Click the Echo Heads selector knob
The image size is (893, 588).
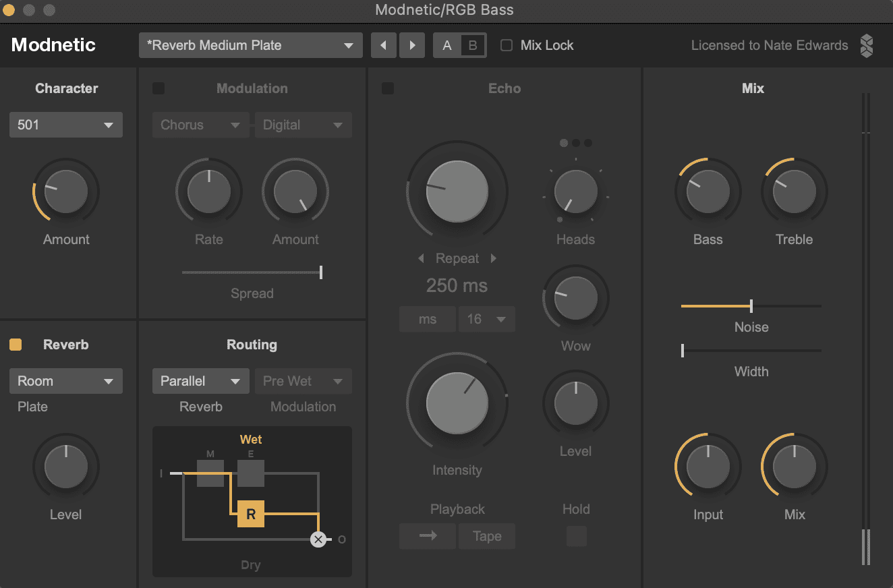point(576,192)
